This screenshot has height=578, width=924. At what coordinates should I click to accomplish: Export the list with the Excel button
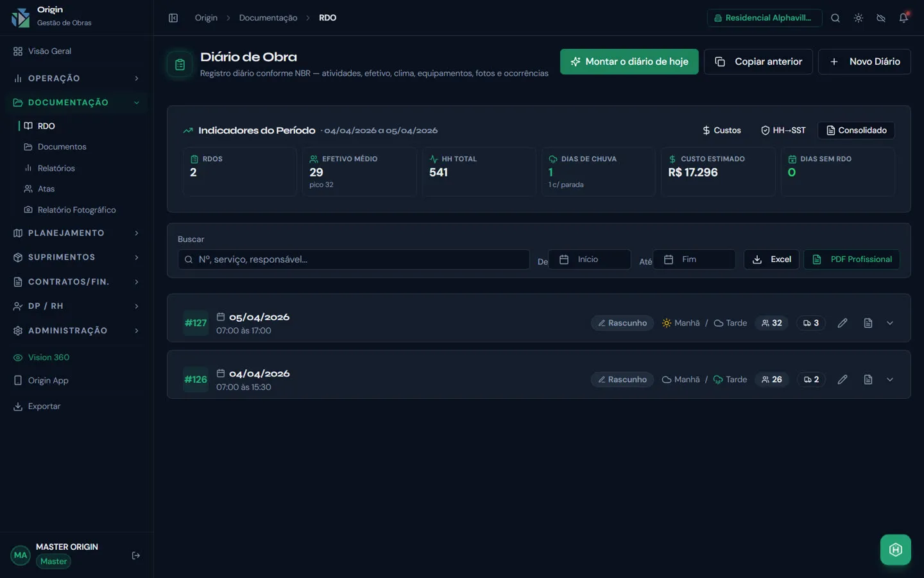[x=771, y=259]
